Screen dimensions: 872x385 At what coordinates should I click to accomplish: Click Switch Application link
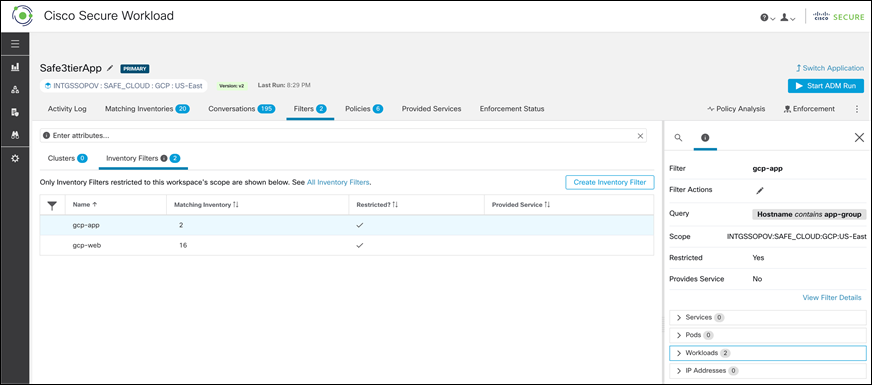[830, 68]
